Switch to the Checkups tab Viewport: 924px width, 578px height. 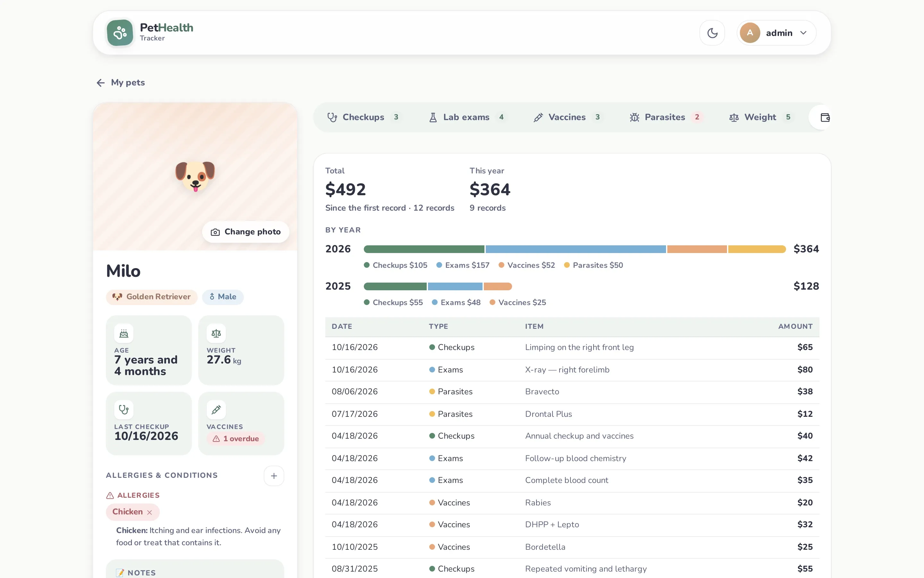[364, 117]
